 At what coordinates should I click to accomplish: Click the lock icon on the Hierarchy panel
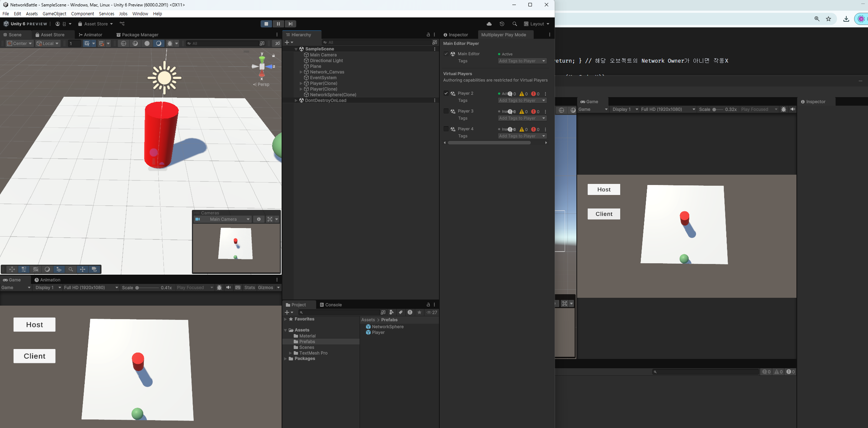tap(428, 35)
